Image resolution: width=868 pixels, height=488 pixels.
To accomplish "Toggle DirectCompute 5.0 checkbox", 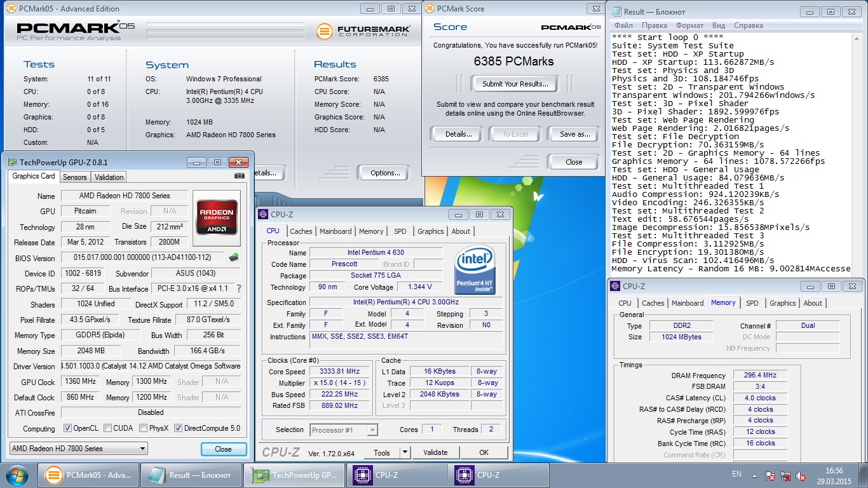I will (x=178, y=428).
